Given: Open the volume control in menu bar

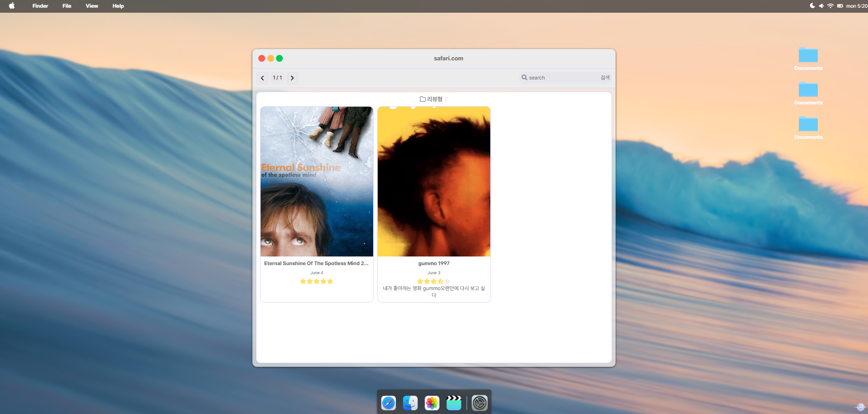Looking at the screenshot, I should 821,6.
